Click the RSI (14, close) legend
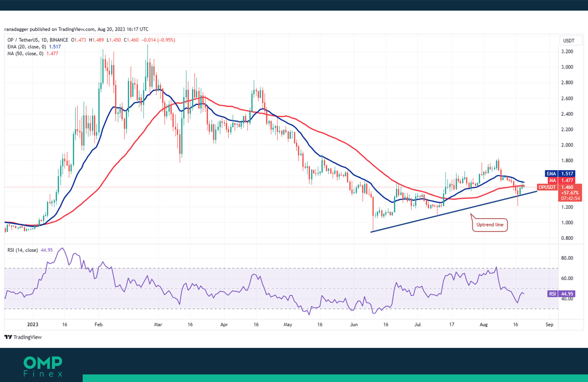 22,250
